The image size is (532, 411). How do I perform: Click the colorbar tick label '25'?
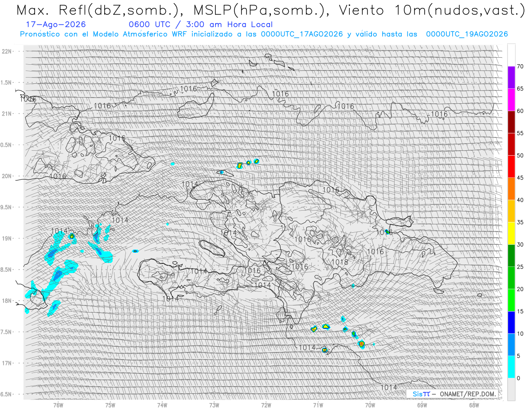[x=520, y=266]
